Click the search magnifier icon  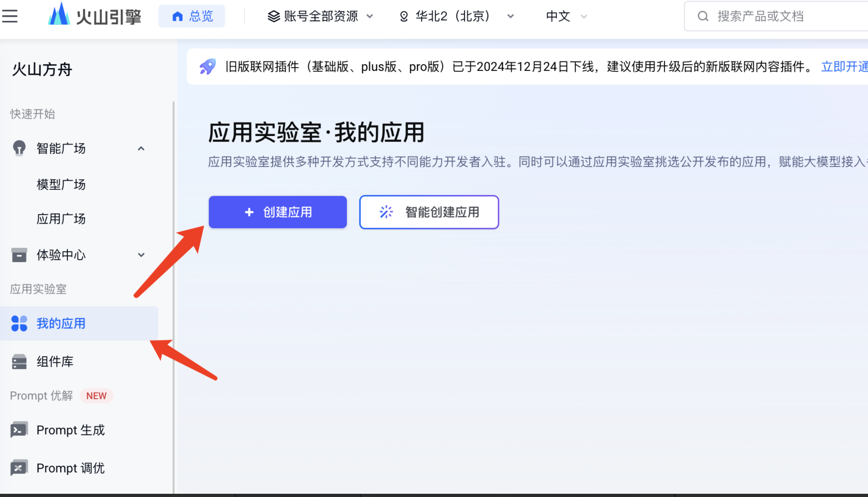click(703, 16)
